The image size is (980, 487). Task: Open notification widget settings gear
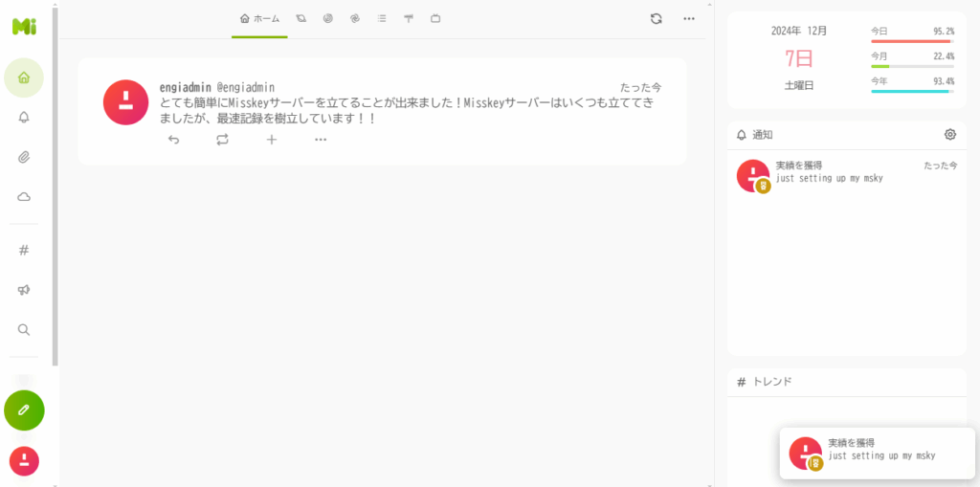[950, 134]
